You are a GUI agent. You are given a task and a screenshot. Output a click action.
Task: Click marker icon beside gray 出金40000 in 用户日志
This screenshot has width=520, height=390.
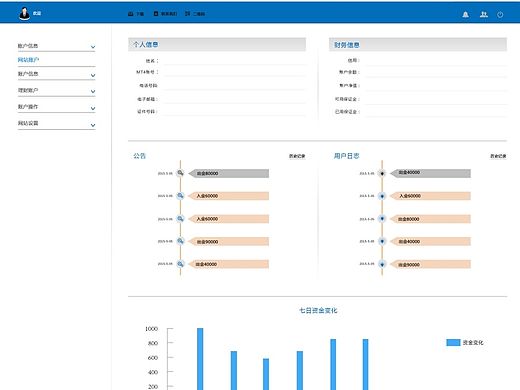tap(382, 173)
